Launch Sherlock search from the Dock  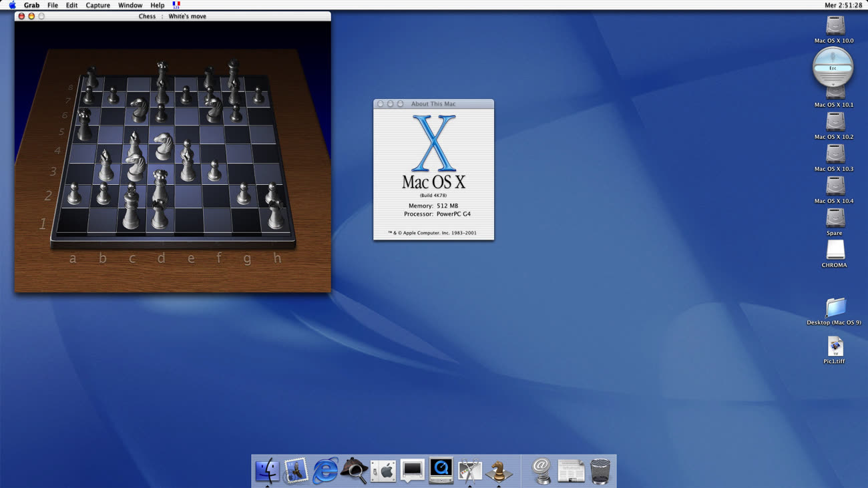(354, 471)
